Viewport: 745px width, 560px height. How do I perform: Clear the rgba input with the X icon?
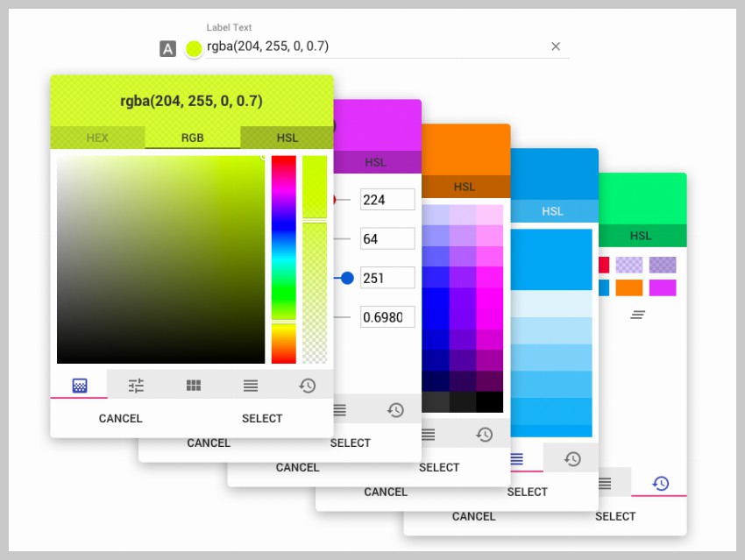coord(556,46)
